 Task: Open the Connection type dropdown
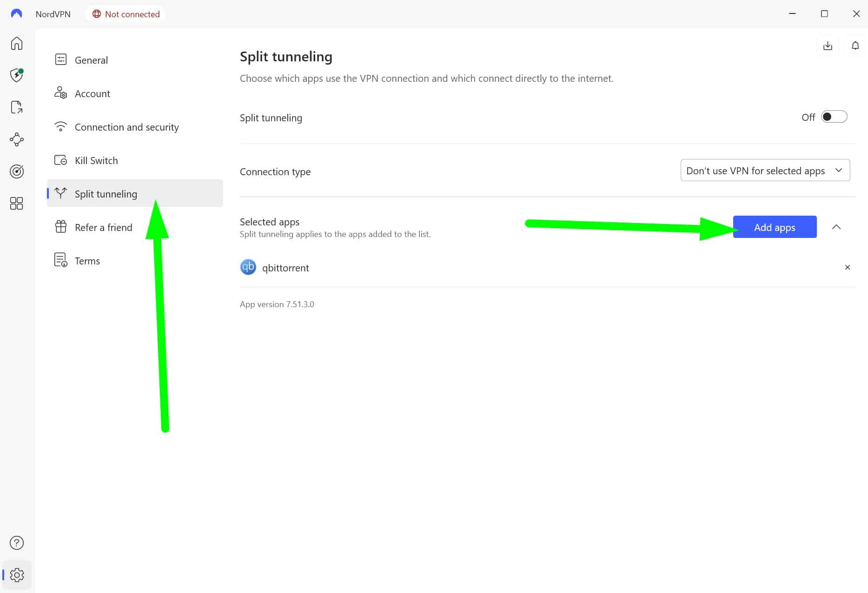click(765, 171)
